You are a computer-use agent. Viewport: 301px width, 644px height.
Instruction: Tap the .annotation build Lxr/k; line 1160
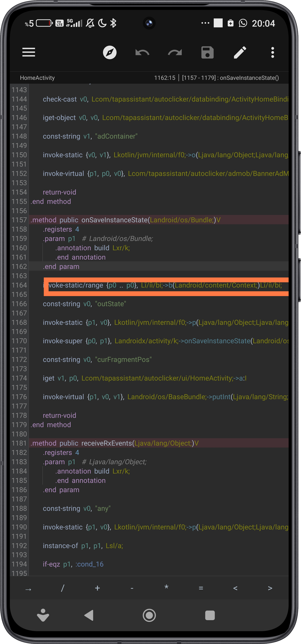tap(93, 248)
